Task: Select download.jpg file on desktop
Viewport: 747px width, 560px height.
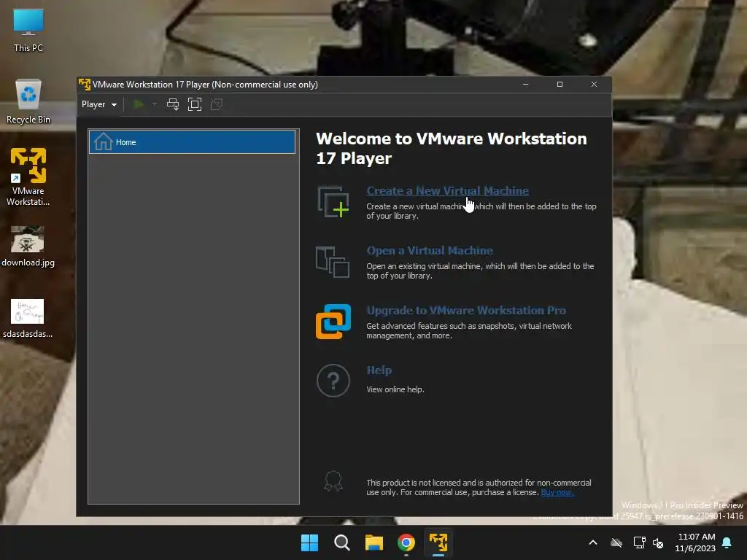Action: click(28, 246)
